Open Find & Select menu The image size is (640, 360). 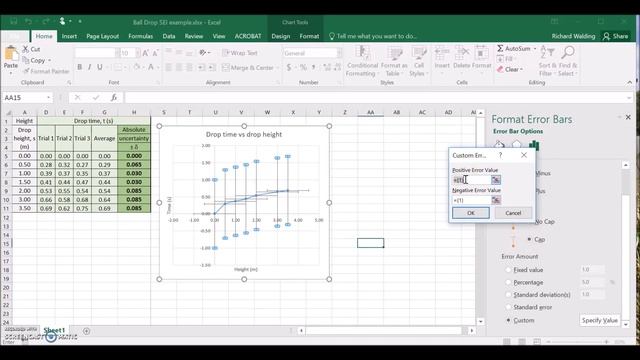(568, 61)
